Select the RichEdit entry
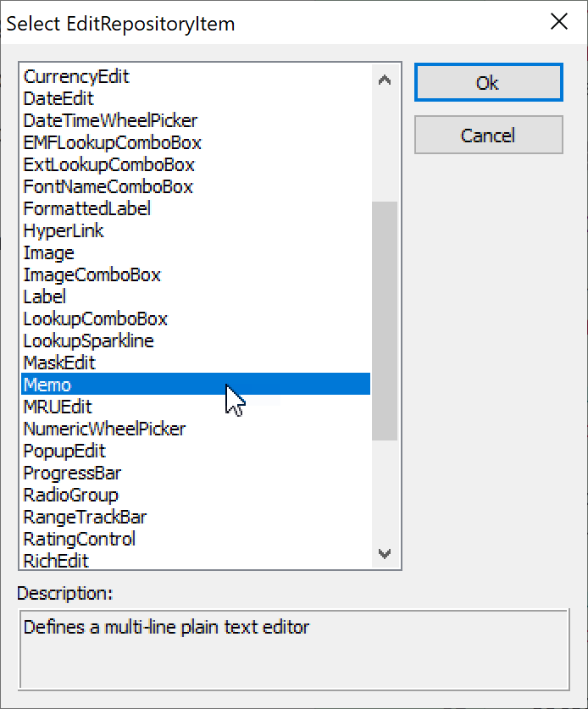Screen dimensions: 588x709 click(56, 560)
